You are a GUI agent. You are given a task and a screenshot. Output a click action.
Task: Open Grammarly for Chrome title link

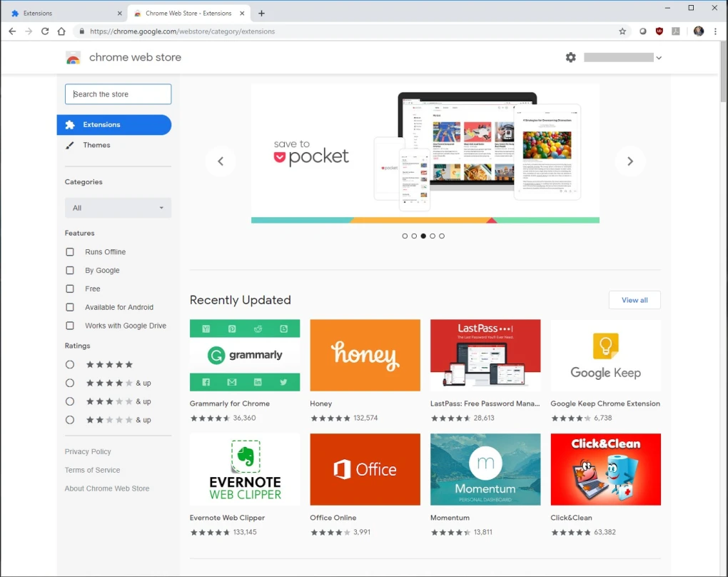coord(229,403)
